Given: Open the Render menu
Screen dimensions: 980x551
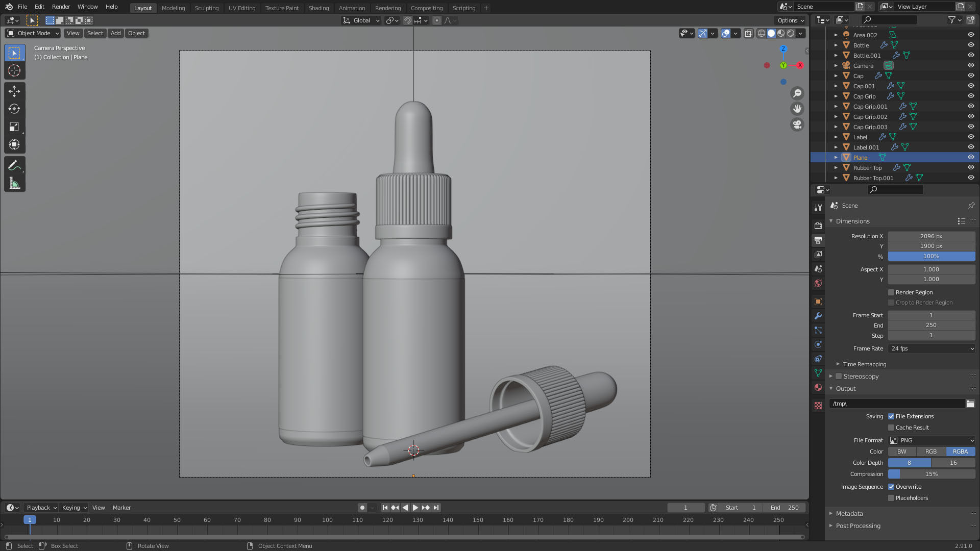Looking at the screenshot, I should tap(61, 7).
